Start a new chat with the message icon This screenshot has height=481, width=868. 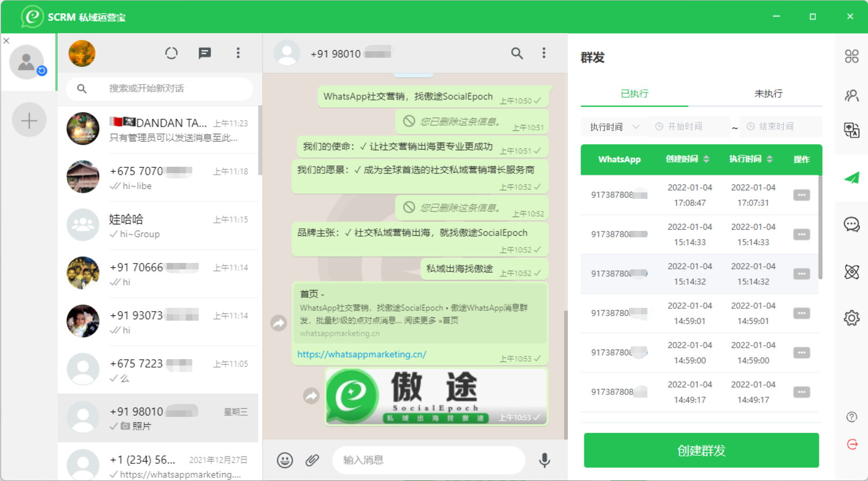205,53
